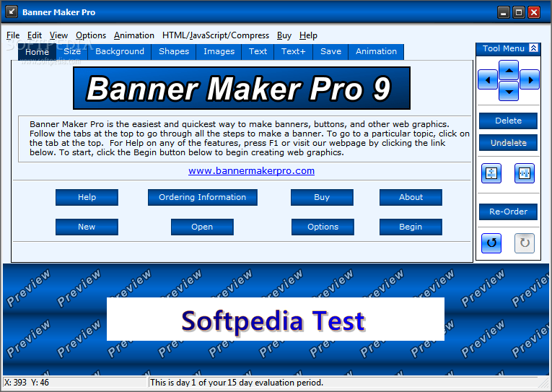Click the grayed redo arrow icon

point(525,243)
